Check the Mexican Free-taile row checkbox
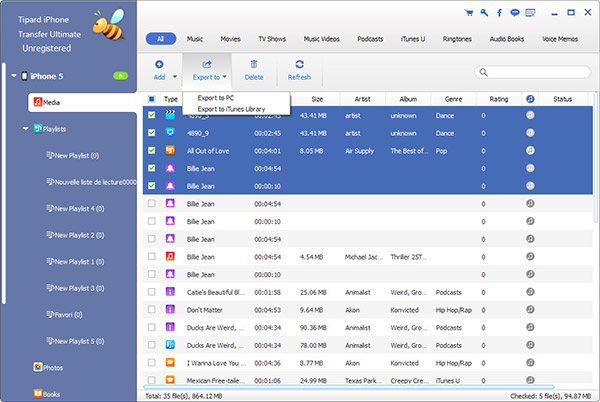600x402 pixels. click(x=152, y=380)
